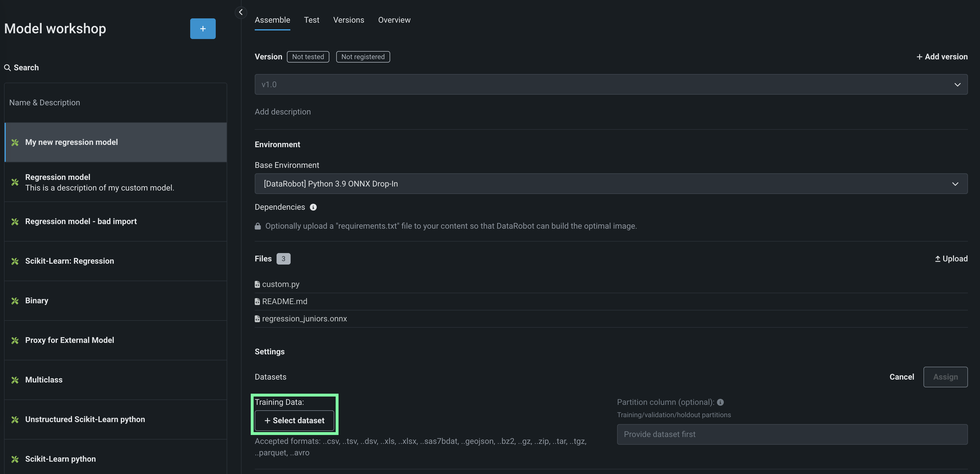This screenshot has width=980, height=474.
Task: Switch to the Test tab
Action: click(x=311, y=20)
